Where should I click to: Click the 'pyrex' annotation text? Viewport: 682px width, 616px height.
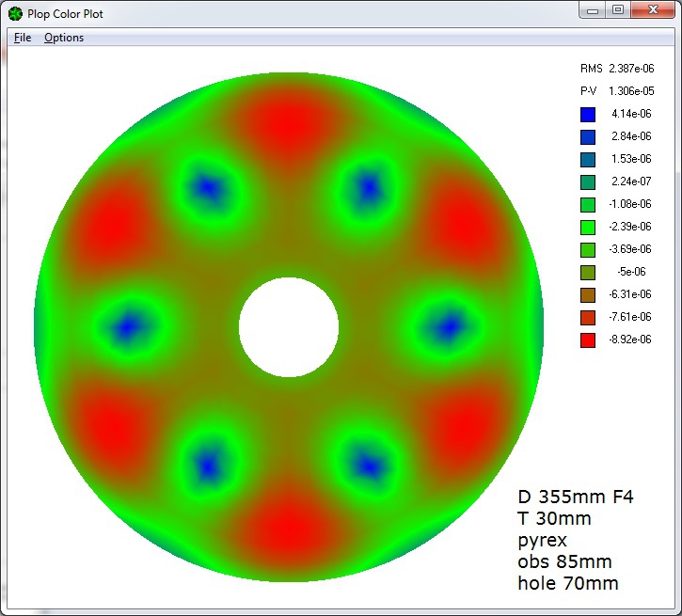[543, 541]
